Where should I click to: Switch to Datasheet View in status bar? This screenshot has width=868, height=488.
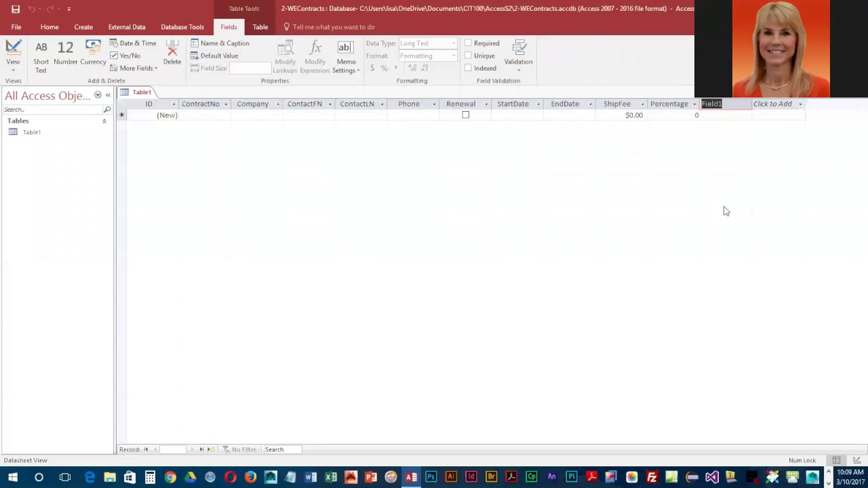tap(837, 460)
